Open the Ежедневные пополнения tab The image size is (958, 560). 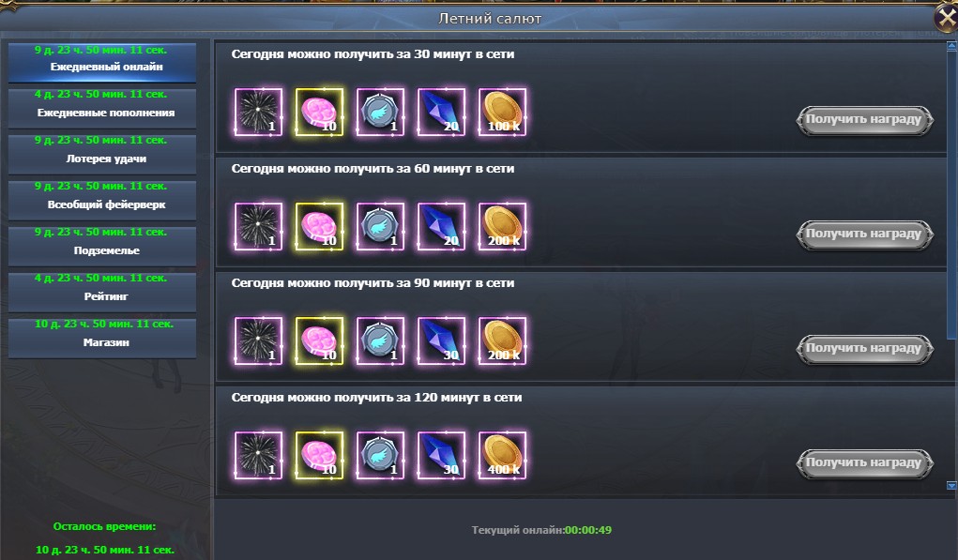click(102, 108)
